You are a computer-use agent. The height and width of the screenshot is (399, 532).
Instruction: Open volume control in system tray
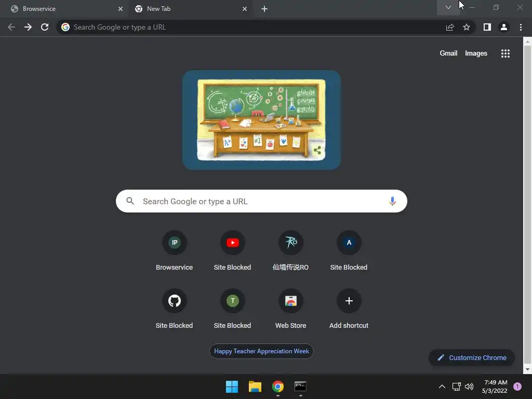(x=469, y=387)
